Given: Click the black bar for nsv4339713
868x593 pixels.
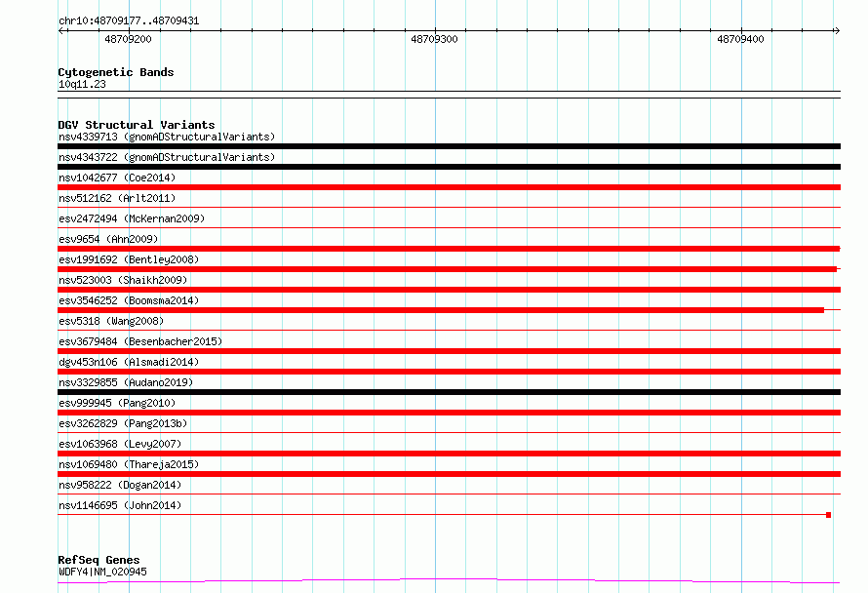Looking at the screenshot, I should (449, 146).
